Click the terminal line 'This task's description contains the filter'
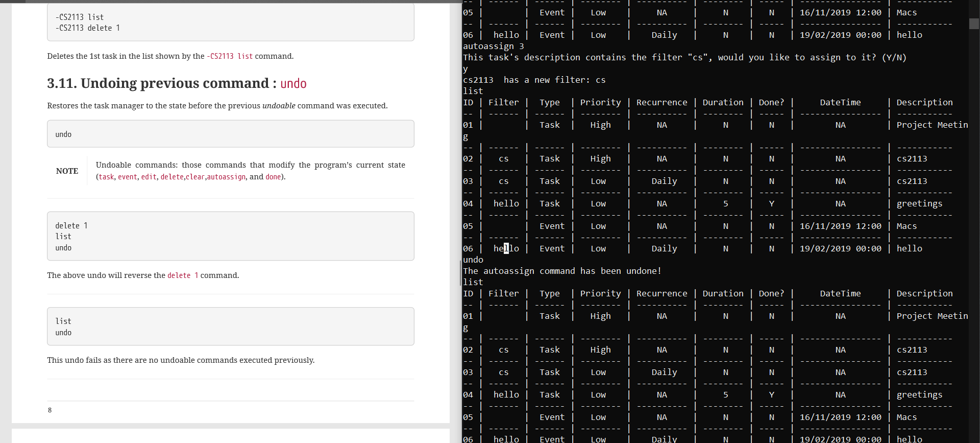Image resolution: width=980 pixels, height=443 pixels. 684,57
